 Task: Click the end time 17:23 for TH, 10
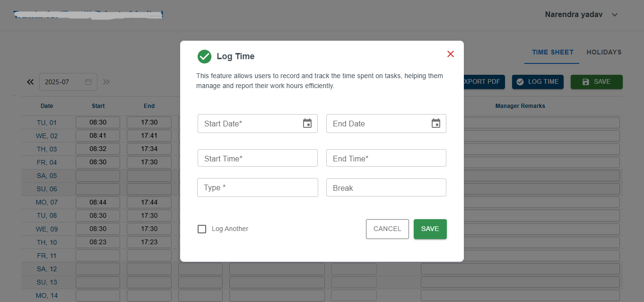tap(149, 242)
